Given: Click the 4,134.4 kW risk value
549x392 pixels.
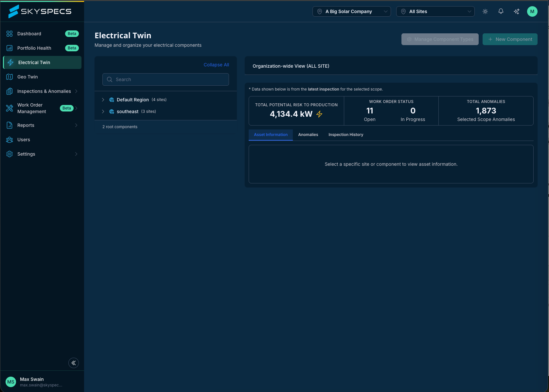Looking at the screenshot, I should click(291, 114).
